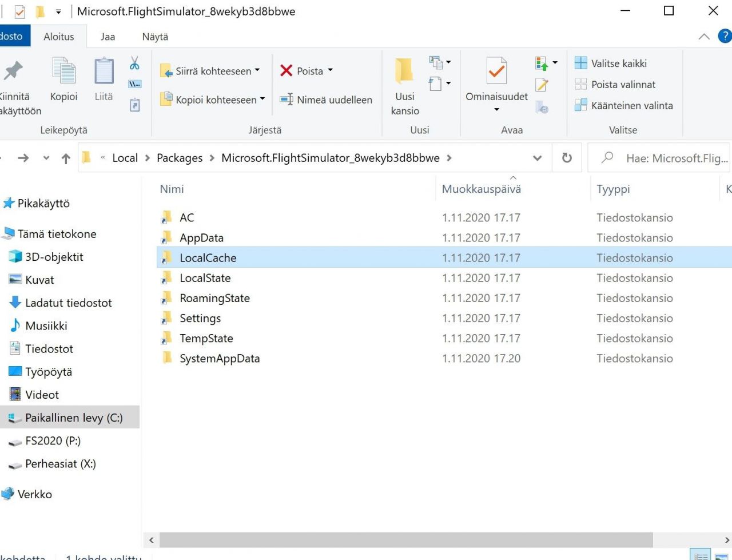Open recent locations dropdown near navigation arrows

pyautogui.click(x=46, y=158)
